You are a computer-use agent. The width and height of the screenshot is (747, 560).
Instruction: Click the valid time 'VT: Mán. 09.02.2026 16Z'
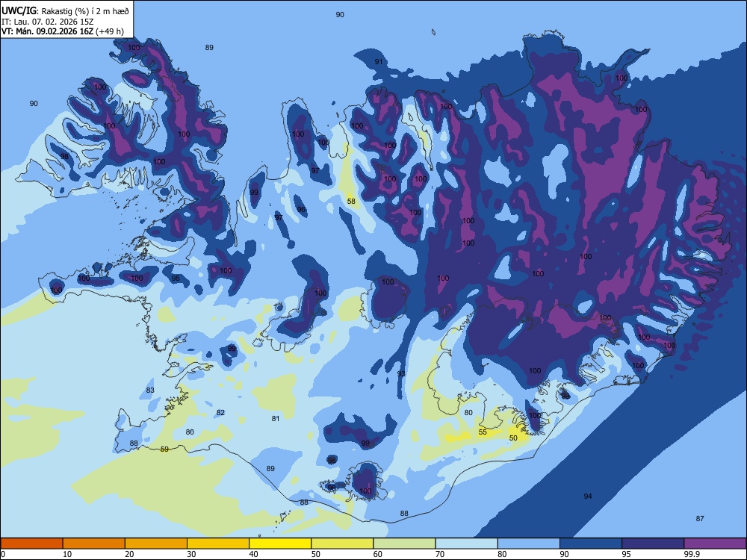click(x=48, y=31)
